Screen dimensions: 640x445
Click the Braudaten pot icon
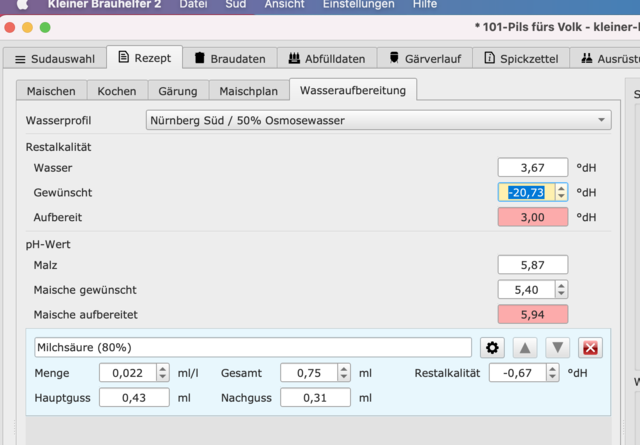[199, 58]
